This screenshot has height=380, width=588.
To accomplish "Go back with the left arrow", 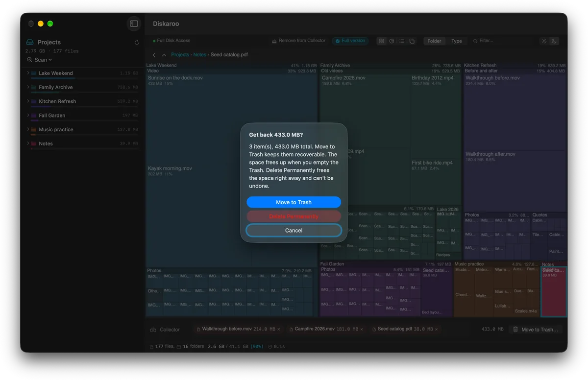I will [154, 55].
